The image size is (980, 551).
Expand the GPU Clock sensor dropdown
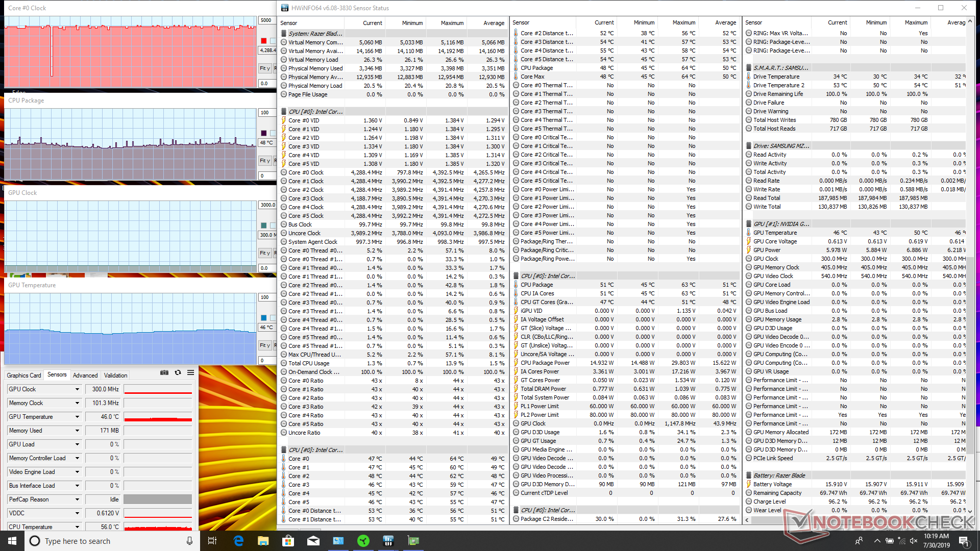(x=77, y=389)
